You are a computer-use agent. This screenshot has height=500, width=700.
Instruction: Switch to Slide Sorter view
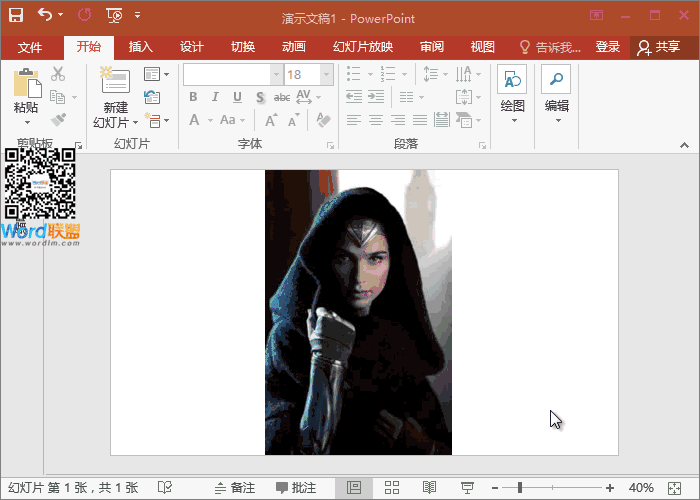coord(392,487)
